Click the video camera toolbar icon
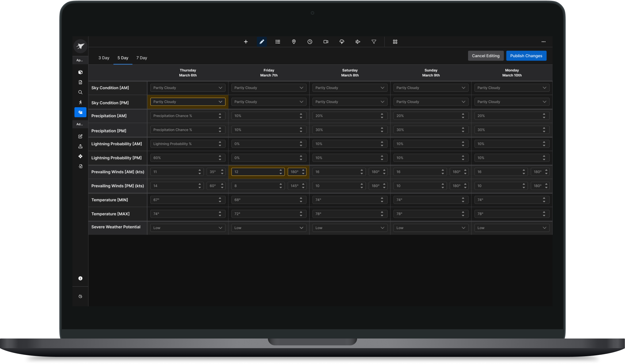The image size is (625, 364). [326, 42]
